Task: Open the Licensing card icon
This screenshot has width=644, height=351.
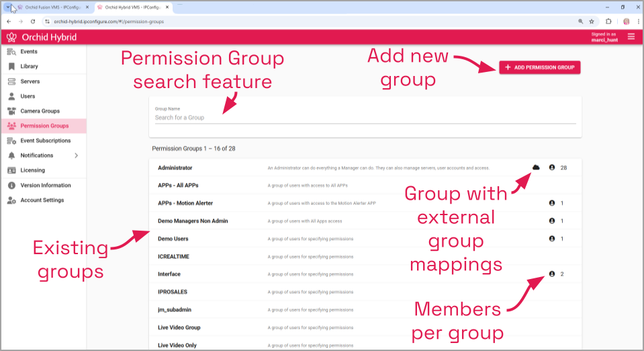Action: pyautogui.click(x=11, y=170)
